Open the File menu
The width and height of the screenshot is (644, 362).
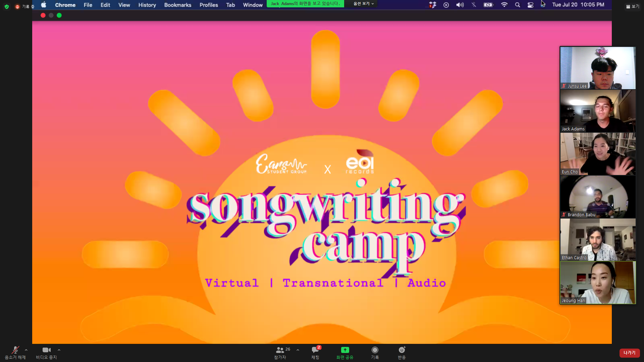tap(88, 5)
